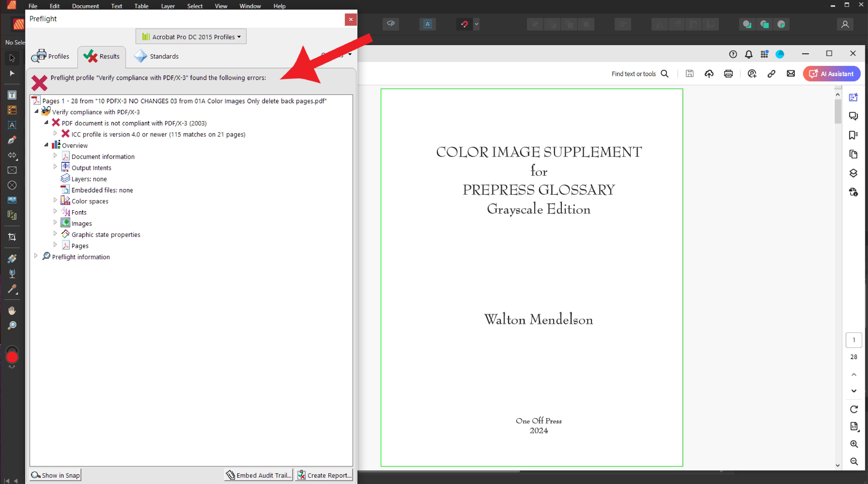Click the next page down chevron
The height and width of the screenshot is (484, 868).
pyautogui.click(x=854, y=391)
